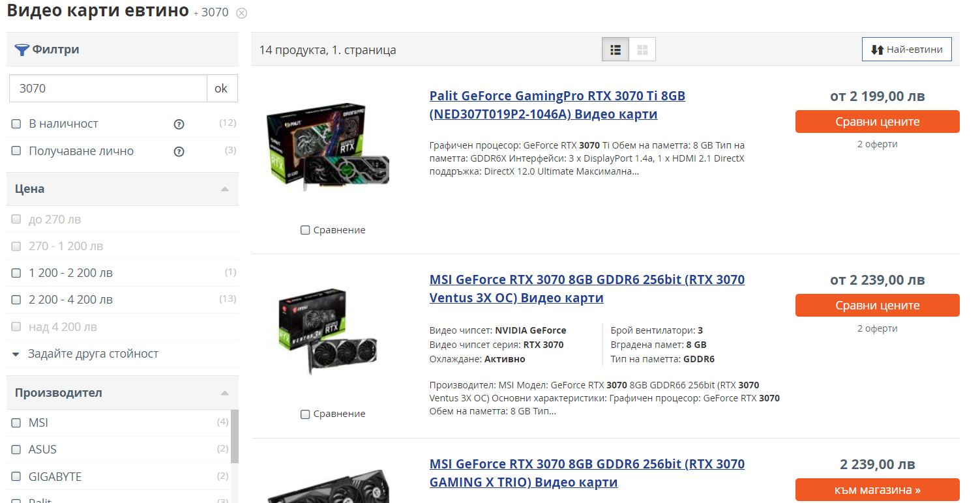Click the 2 оферти text under Palit price

[x=877, y=144]
